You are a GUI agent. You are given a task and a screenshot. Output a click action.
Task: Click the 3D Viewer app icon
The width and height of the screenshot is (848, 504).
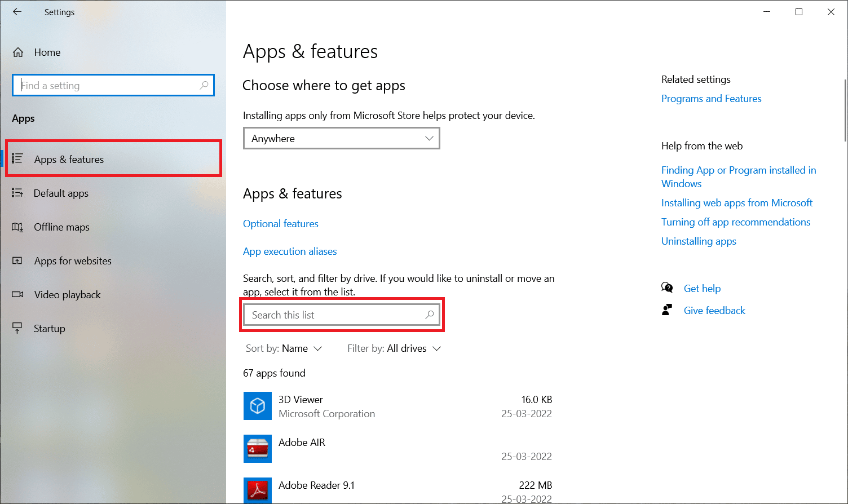(258, 406)
